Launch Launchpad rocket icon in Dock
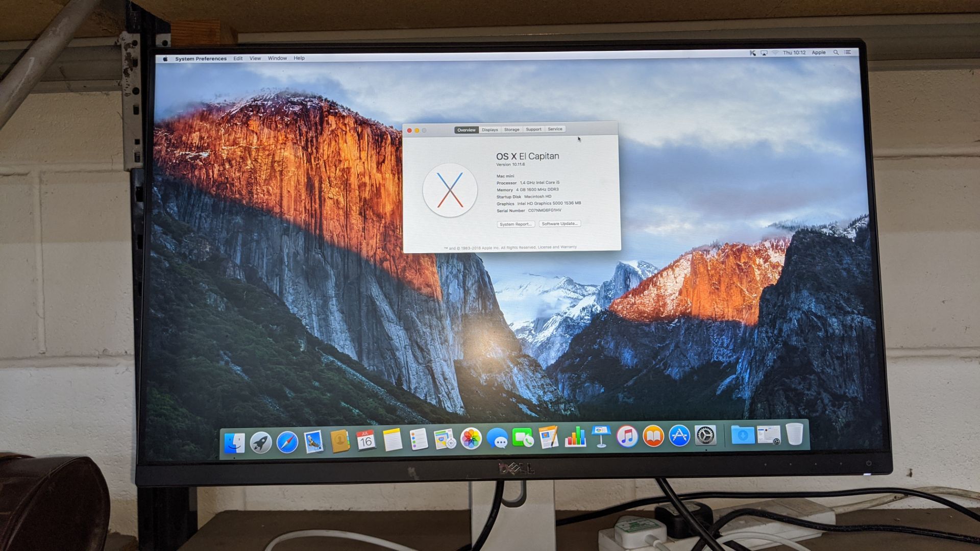The height and width of the screenshot is (551, 980). pos(261,442)
